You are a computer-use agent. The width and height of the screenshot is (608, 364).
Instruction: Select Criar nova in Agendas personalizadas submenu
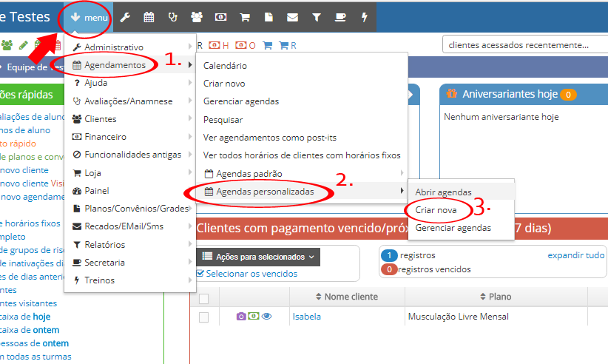click(x=436, y=210)
